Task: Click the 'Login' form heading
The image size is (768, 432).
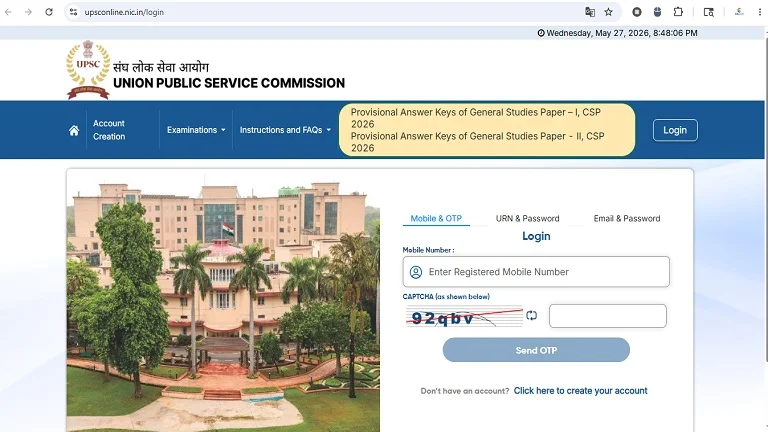Action: click(x=536, y=236)
